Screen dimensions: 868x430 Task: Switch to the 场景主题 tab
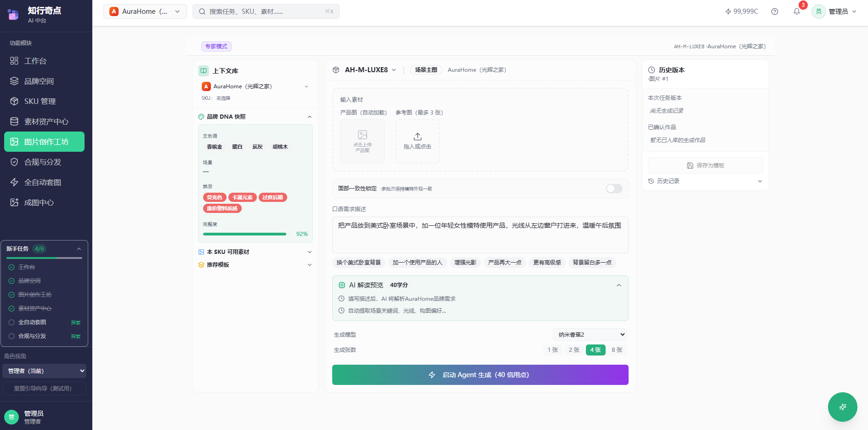coord(425,69)
